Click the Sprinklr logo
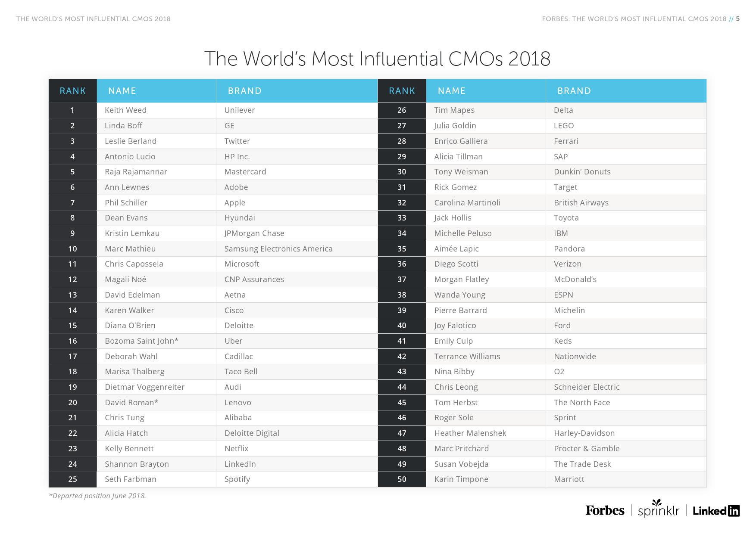 [x=658, y=509]
